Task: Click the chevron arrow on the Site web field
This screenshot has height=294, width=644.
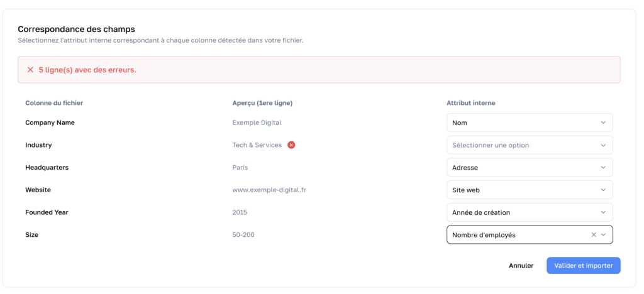Action: pyautogui.click(x=603, y=190)
